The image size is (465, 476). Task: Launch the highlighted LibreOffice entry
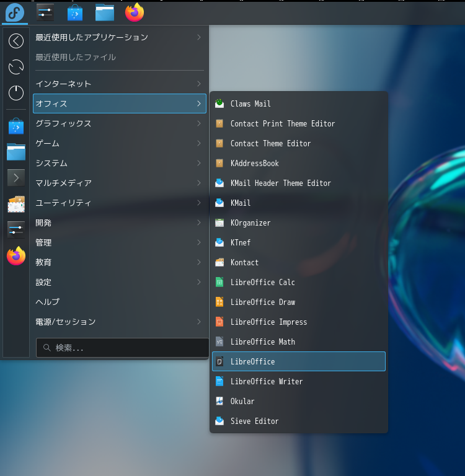299,361
